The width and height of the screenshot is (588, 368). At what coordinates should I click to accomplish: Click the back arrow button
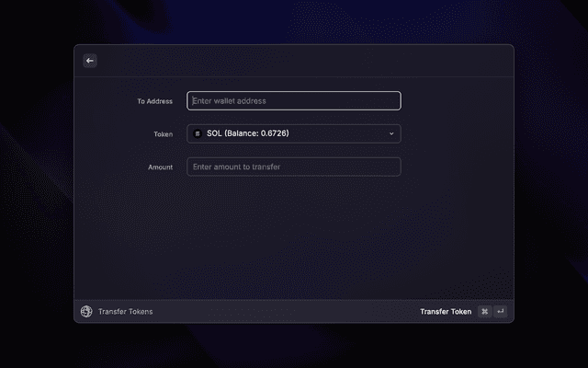tap(90, 61)
